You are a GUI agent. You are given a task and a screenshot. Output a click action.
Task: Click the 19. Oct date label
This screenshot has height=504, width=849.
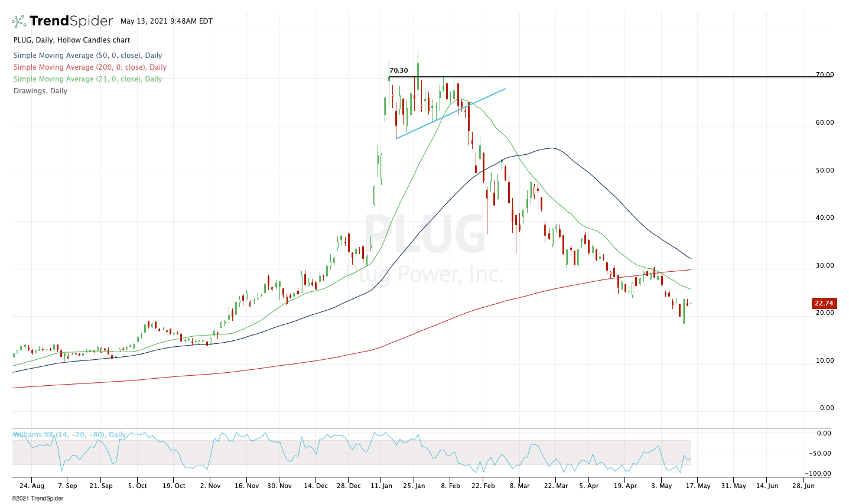pyautogui.click(x=173, y=486)
